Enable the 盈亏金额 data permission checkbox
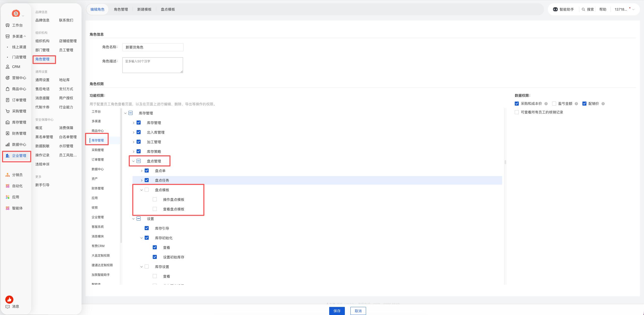 (554, 104)
